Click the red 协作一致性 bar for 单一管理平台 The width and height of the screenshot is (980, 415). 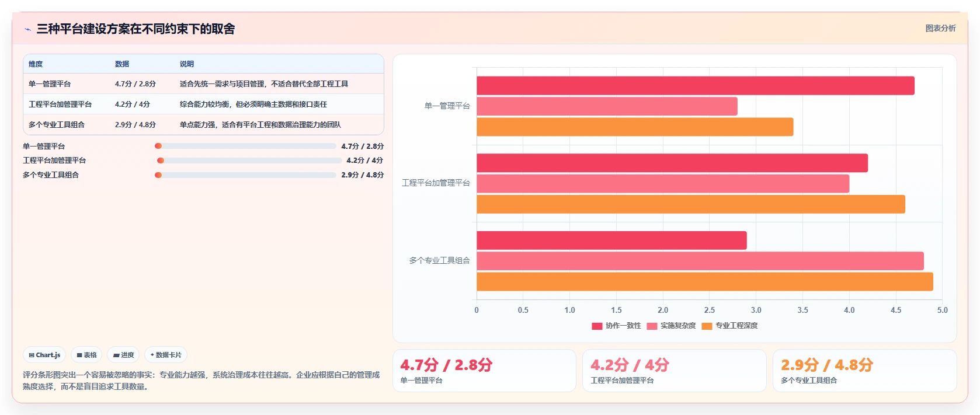696,86
